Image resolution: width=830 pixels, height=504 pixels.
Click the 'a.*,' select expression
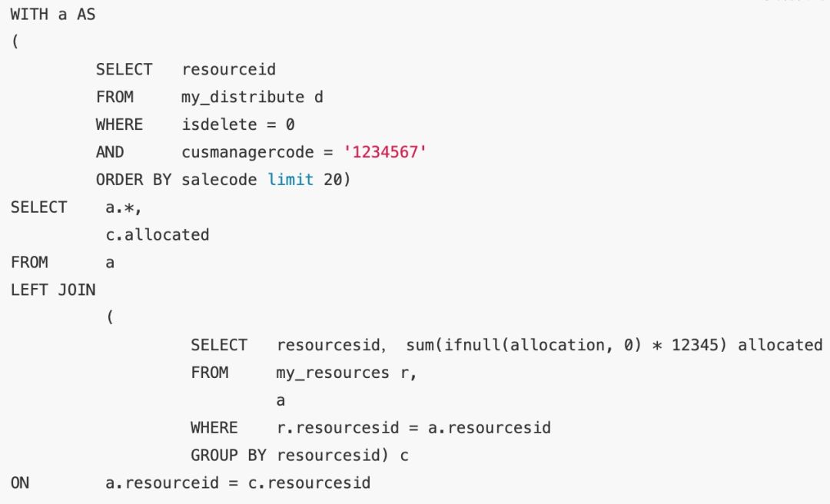click(124, 207)
